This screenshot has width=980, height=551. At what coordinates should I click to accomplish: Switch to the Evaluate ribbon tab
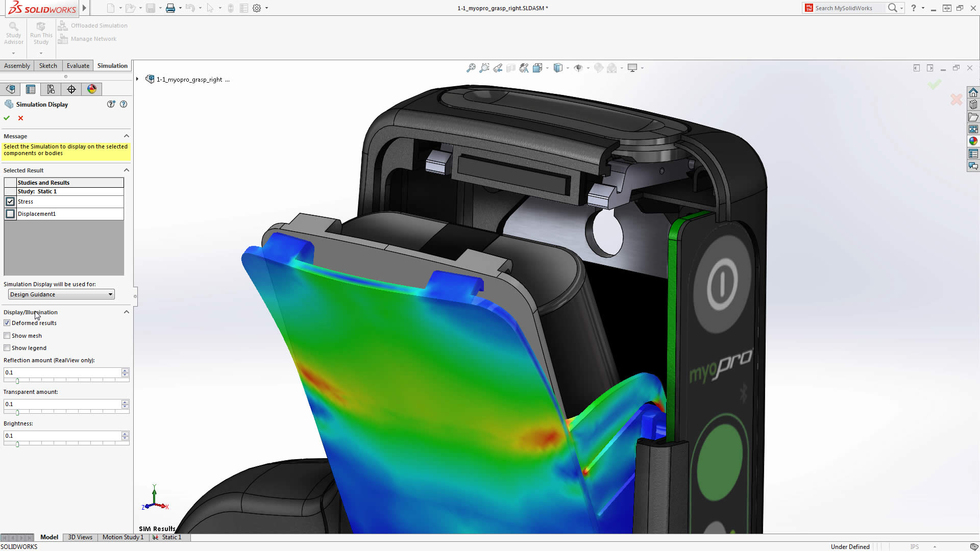78,65
